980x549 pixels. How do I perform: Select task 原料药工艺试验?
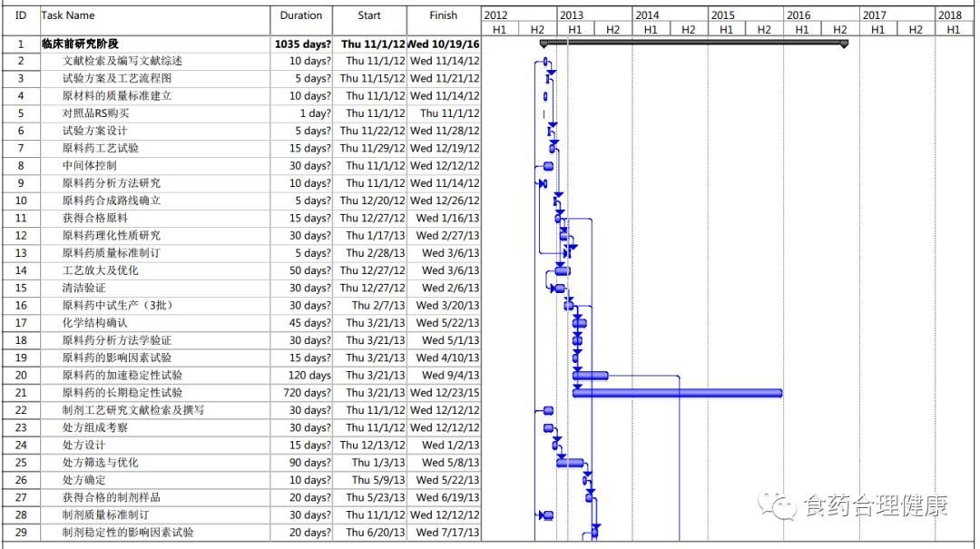point(100,148)
